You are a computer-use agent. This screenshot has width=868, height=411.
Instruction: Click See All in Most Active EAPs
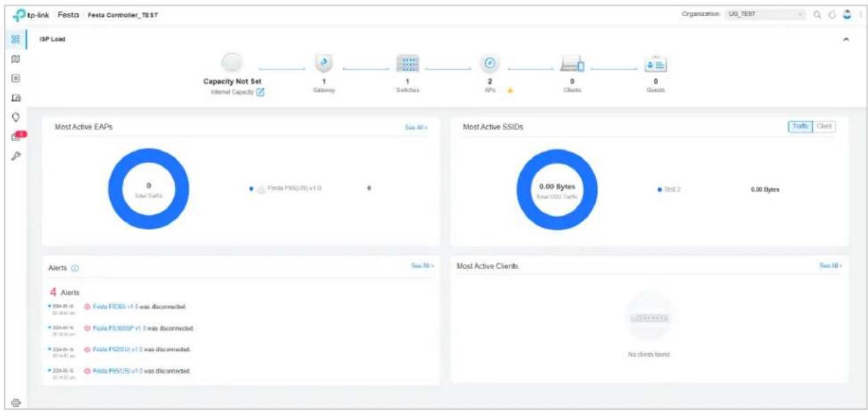tap(416, 127)
